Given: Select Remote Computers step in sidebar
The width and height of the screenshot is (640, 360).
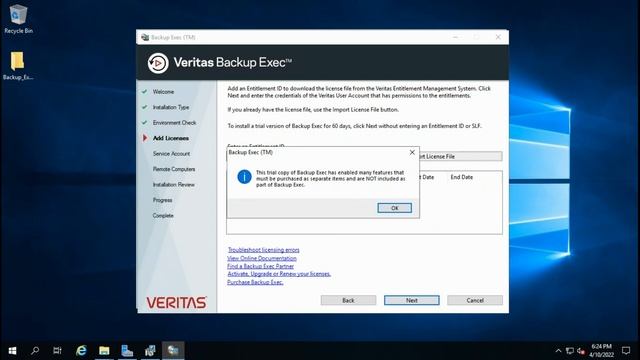Looking at the screenshot, I should point(174,169).
